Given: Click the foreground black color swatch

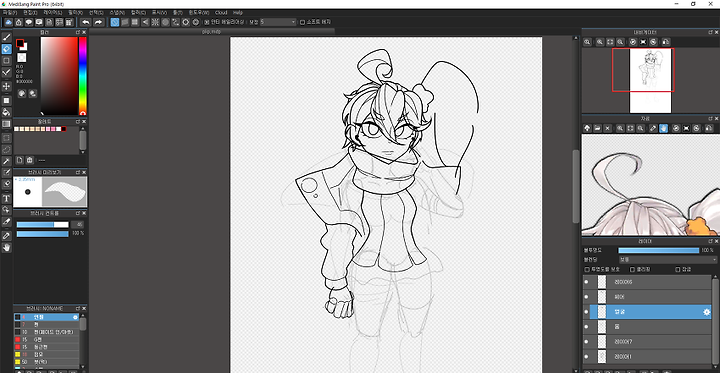Looking at the screenshot, I should [x=20, y=43].
